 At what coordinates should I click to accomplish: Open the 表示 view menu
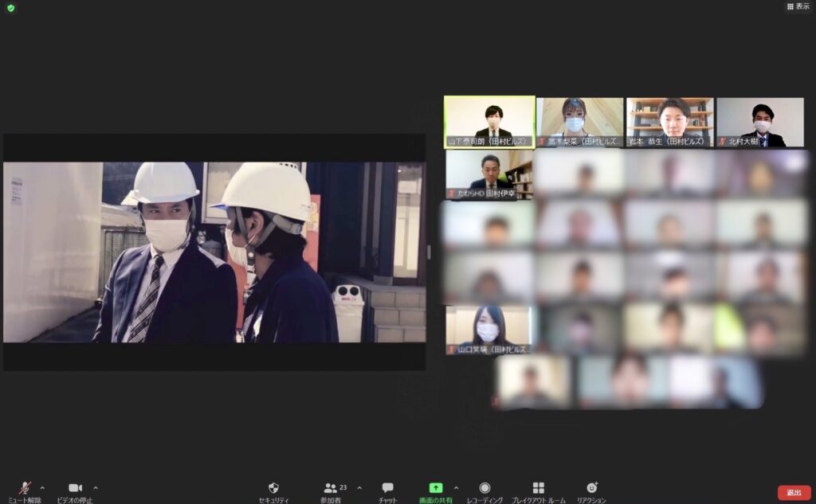[x=799, y=6]
